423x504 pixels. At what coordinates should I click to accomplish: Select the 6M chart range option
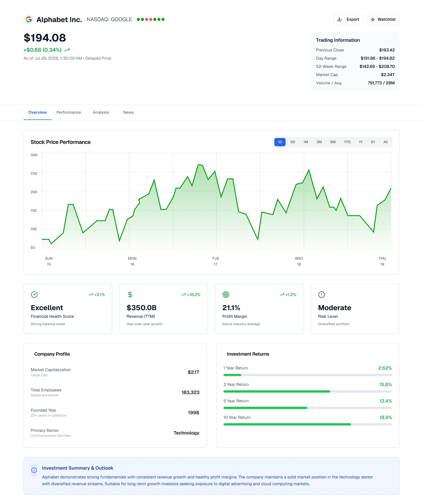[333, 142]
